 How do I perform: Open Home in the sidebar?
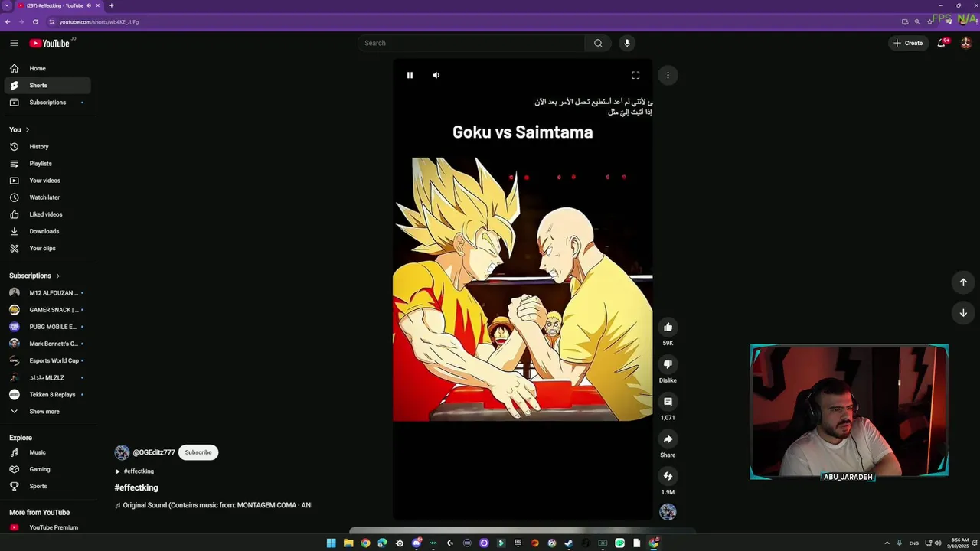click(47, 68)
